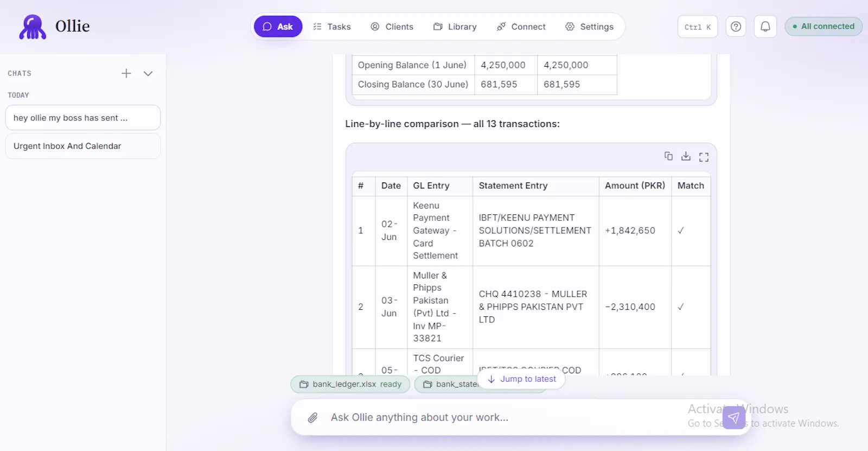Click Jump to latest button
The image size is (868, 451).
tap(521, 379)
